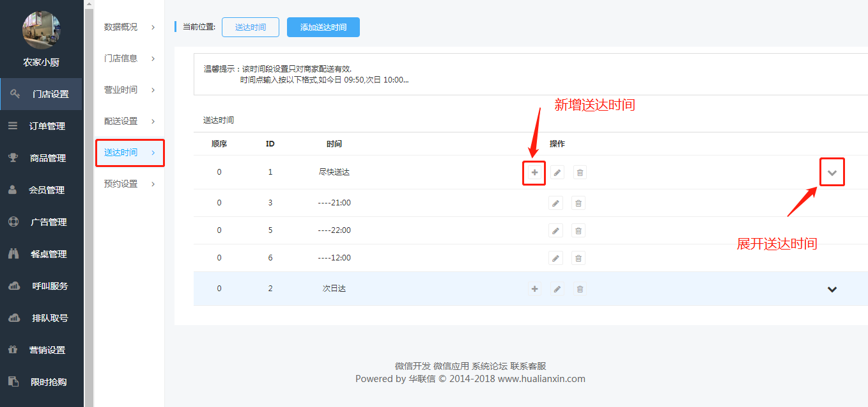Open 订单管理 in the sidebar
The height and width of the screenshot is (407, 868).
tap(41, 126)
